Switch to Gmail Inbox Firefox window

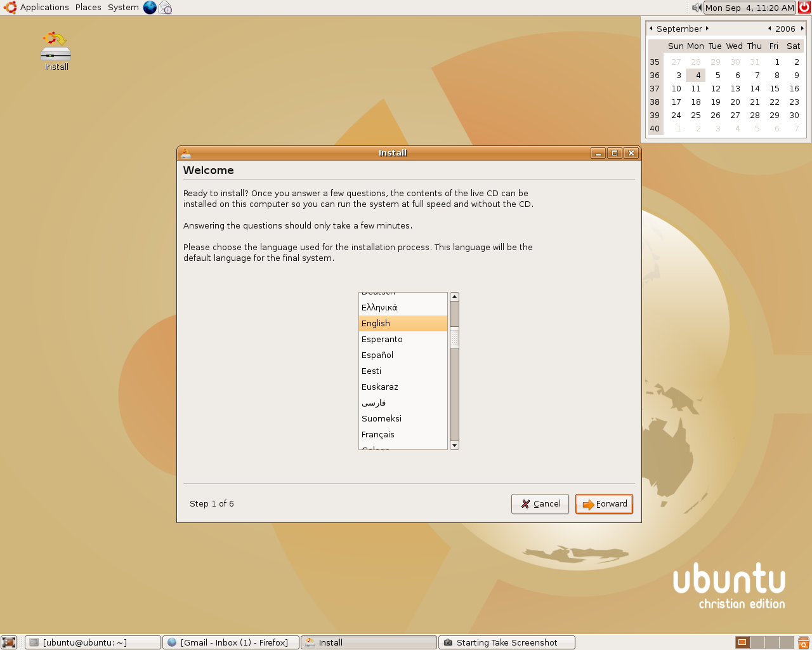231,642
